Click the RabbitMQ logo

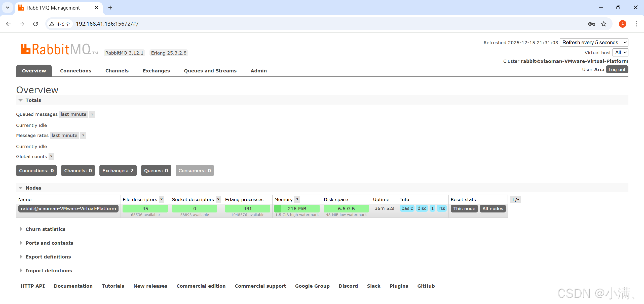click(x=56, y=49)
